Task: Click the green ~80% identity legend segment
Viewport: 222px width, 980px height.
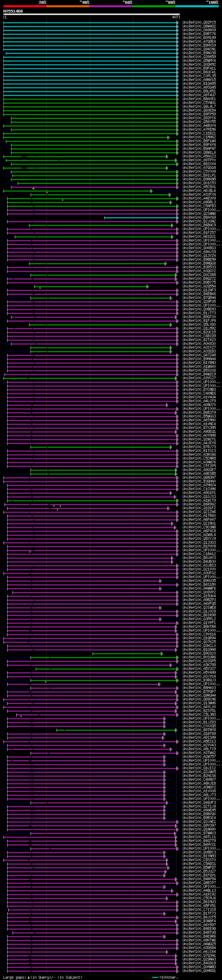Action: click(154, 6)
